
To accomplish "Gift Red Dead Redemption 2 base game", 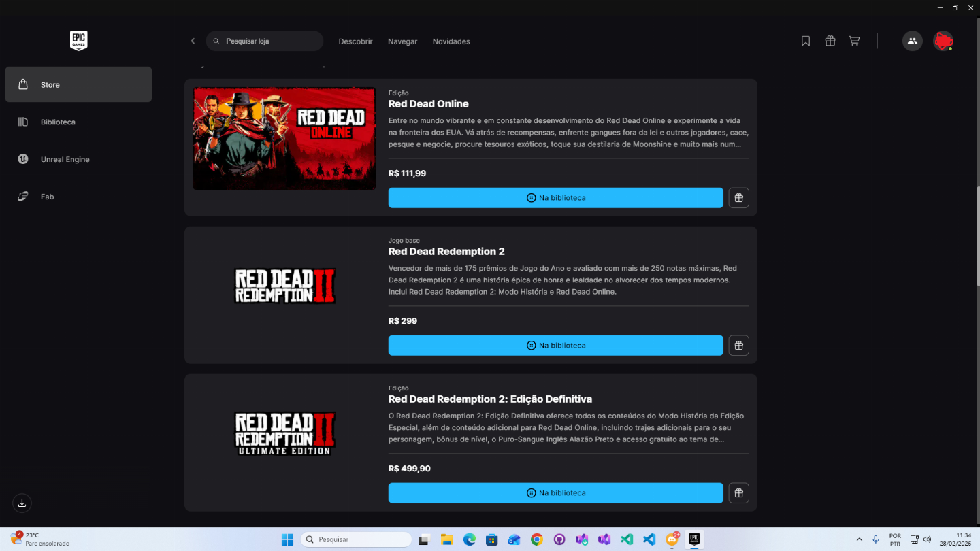I will (739, 346).
